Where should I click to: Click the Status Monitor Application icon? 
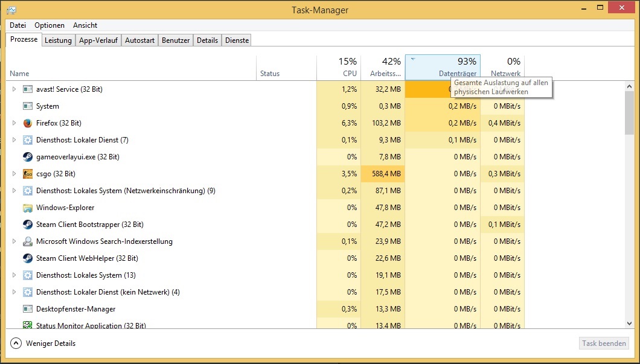click(27, 325)
